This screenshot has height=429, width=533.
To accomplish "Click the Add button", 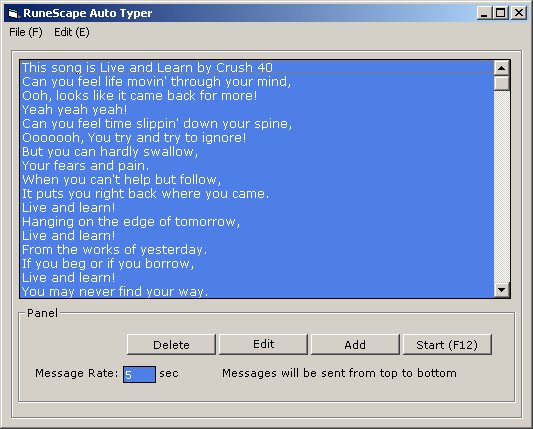I will pyautogui.click(x=355, y=345).
